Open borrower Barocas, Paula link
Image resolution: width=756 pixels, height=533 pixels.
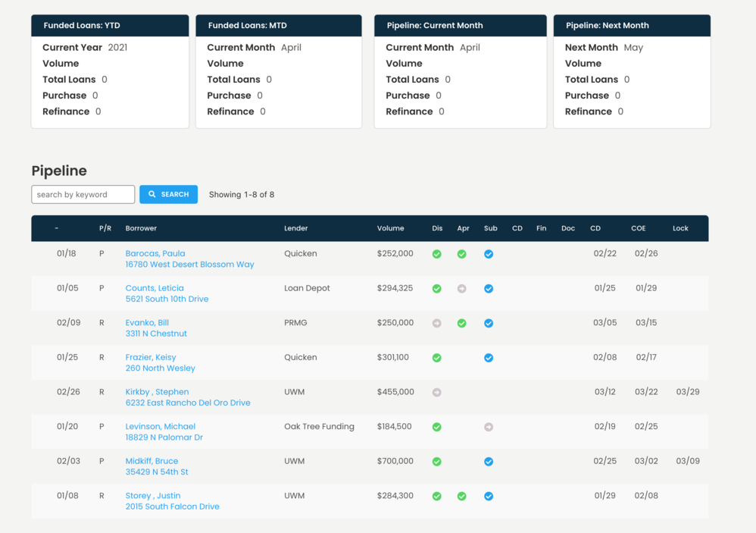155,253
